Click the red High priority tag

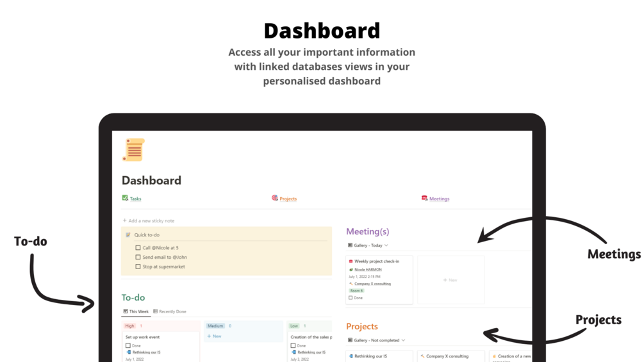(x=130, y=326)
